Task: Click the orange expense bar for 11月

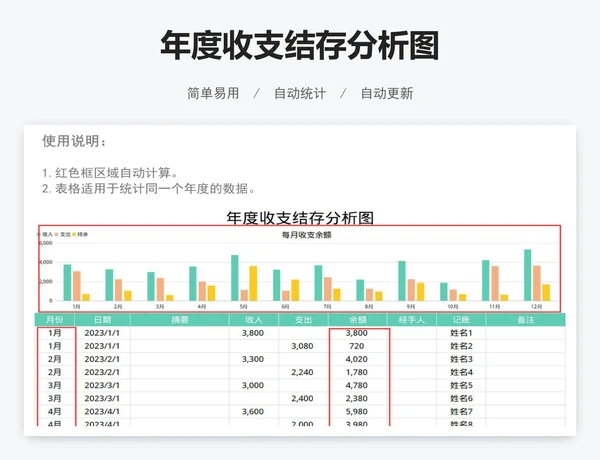Action: pyautogui.click(x=495, y=284)
